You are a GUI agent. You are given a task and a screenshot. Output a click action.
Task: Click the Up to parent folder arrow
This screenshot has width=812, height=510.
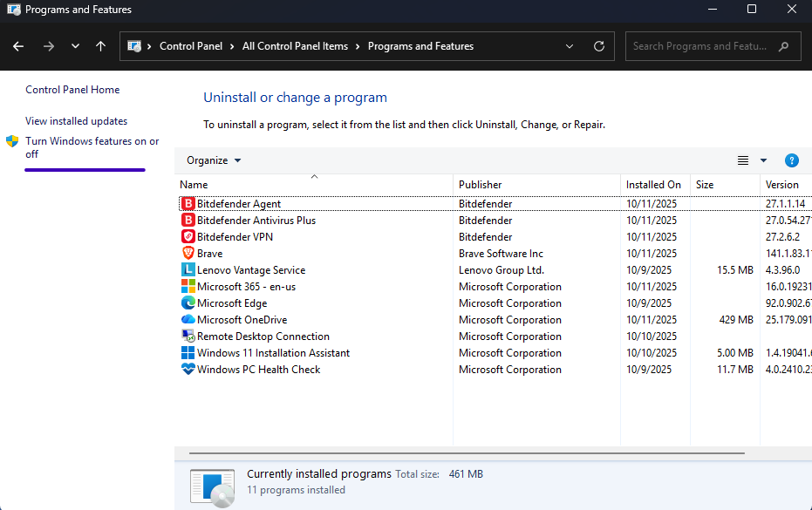click(x=101, y=46)
